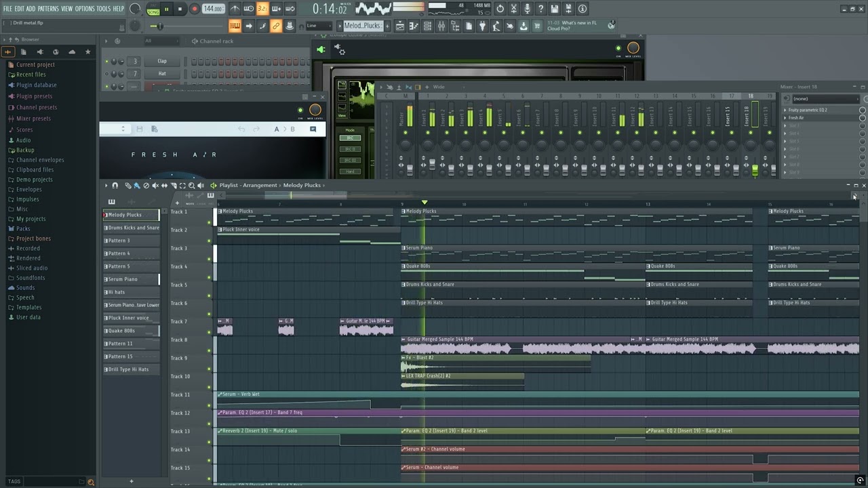The height and width of the screenshot is (488, 868).
Task: Open the PATTERNS menu
Action: (x=48, y=8)
